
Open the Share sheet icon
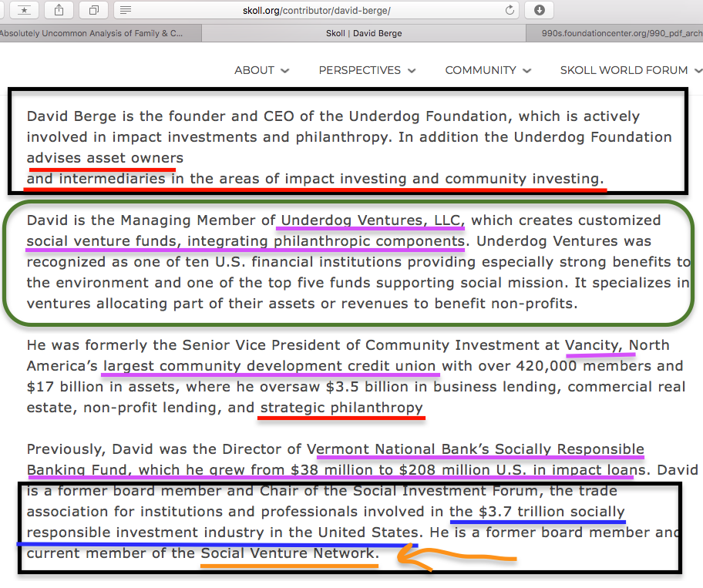tap(59, 9)
